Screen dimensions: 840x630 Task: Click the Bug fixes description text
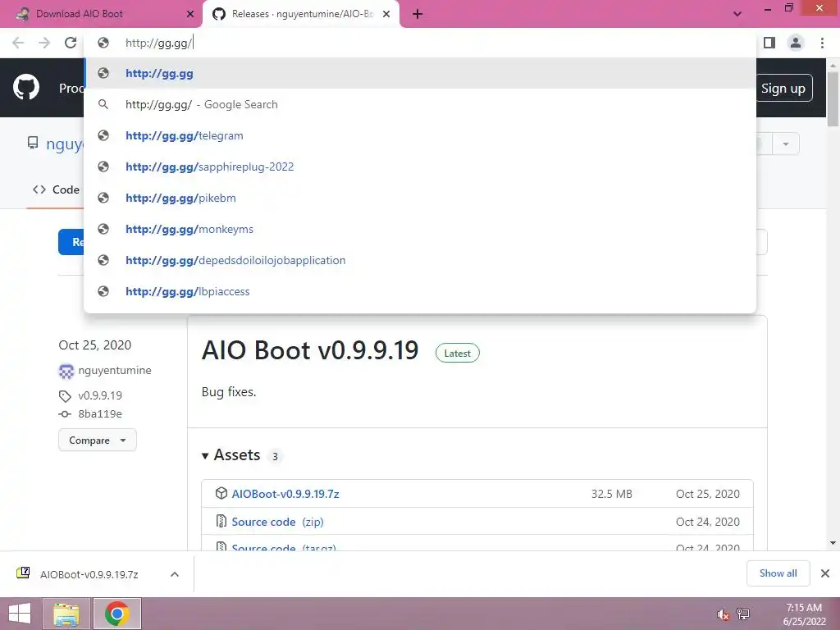tap(229, 392)
